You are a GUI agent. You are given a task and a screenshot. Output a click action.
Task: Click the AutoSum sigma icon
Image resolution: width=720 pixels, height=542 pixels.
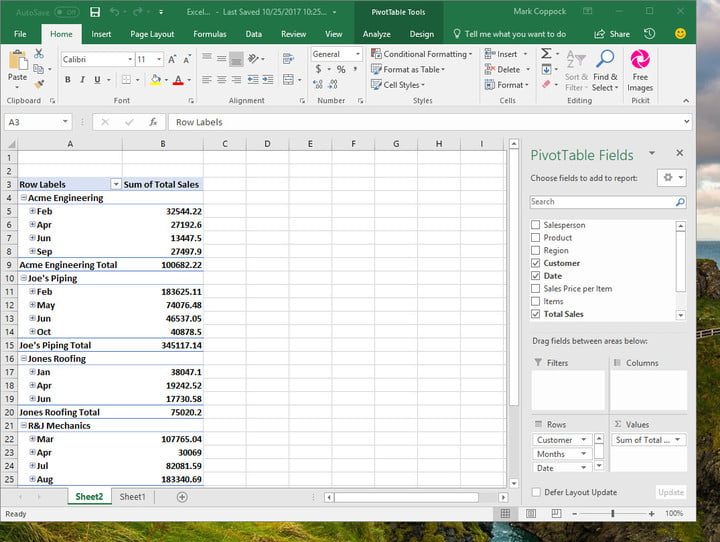pos(546,54)
